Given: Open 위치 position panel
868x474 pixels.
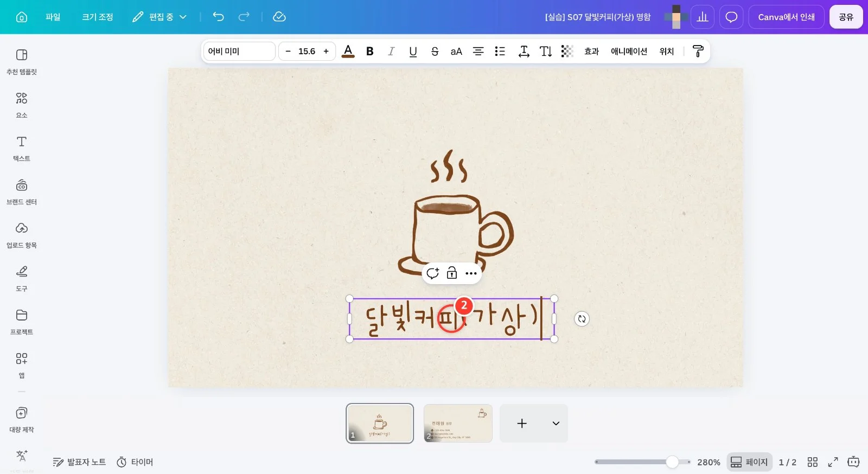Looking at the screenshot, I should (667, 51).
